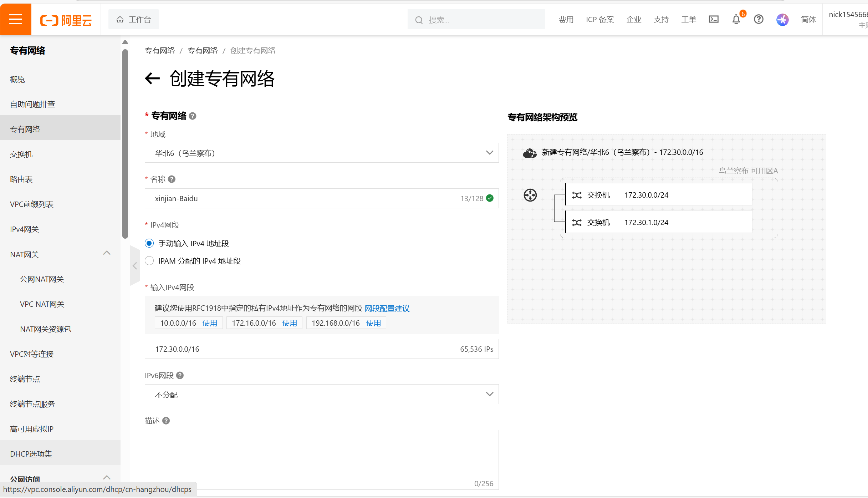Collapse the NAT网关 sidebar section
Viewport: 868px width, 498px height.
click(107, 253)
